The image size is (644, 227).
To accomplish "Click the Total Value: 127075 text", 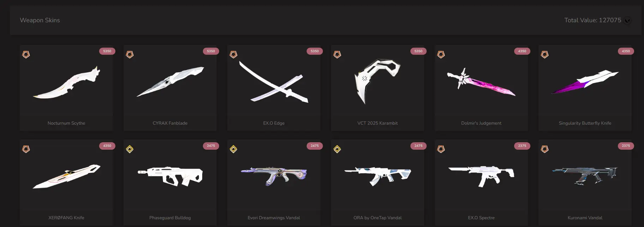I will coord(592,20).
